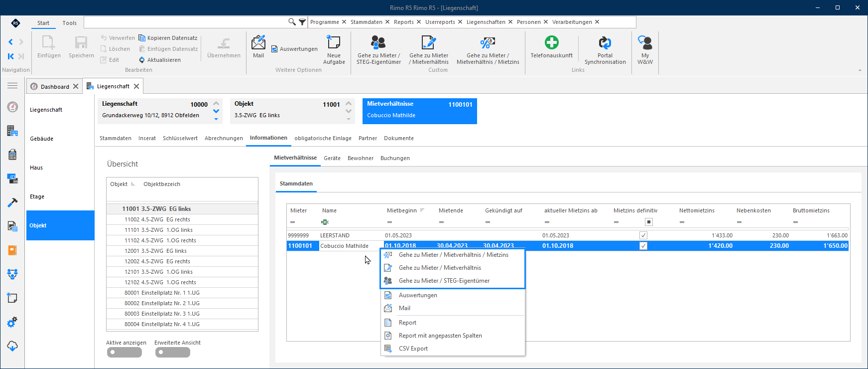
Task: Navigate back with the blue left arrow
Action: 10,42
